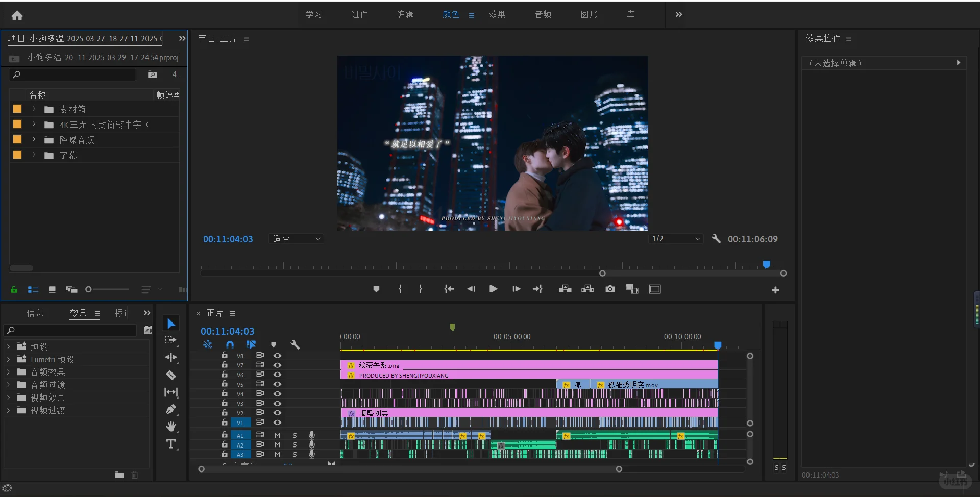Screen dimensions: 980x497
Task: Expand the 素材箱 folder
Action: pos(34,109)
